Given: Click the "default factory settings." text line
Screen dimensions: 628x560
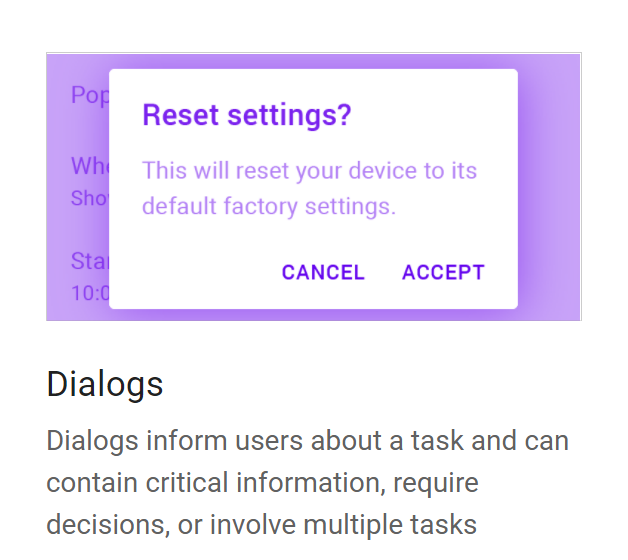Looking at the screenshot, I should pos(269,207).
